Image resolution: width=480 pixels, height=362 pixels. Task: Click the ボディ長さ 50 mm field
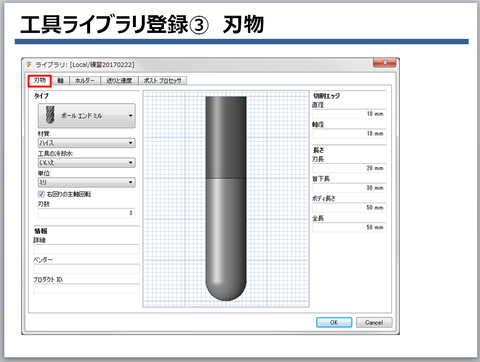pos(349,208)
